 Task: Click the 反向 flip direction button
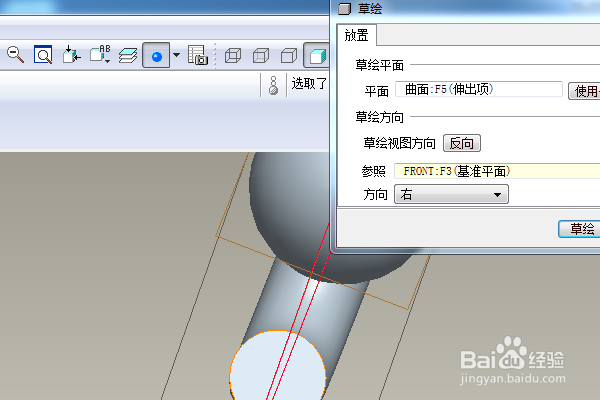pyautogui.click(x=462, y=143)
